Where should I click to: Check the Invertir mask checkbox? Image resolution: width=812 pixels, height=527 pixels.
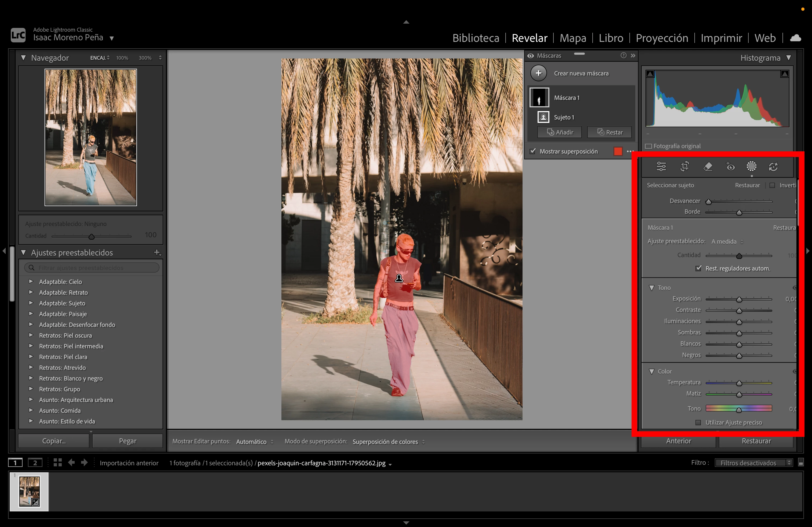pos(772,185)
